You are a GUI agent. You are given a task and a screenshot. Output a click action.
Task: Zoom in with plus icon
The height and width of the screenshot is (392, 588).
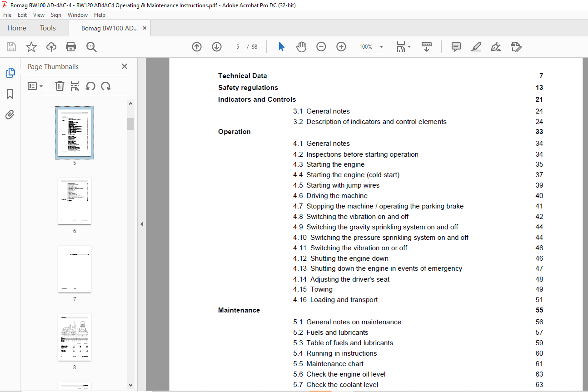tap(341, 47)
